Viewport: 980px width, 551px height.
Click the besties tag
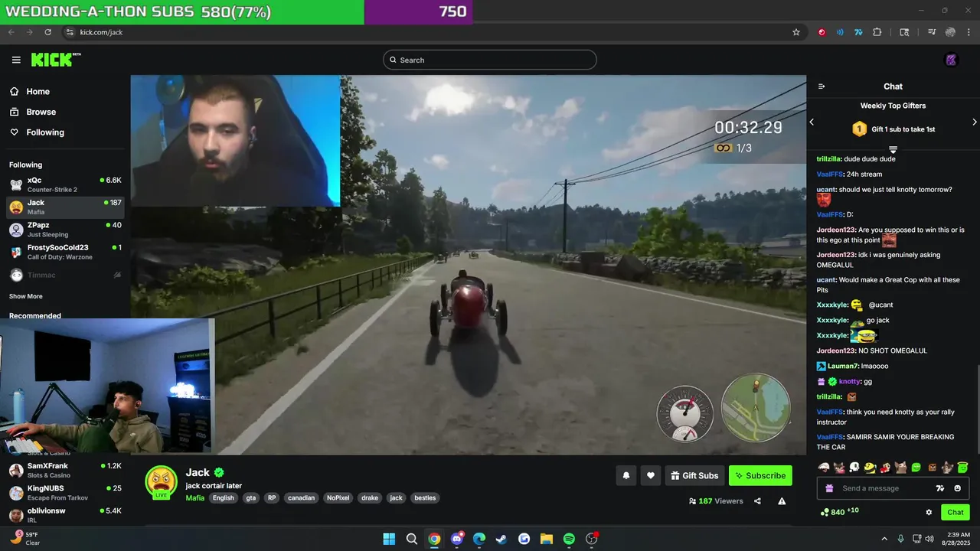[425, 497]
